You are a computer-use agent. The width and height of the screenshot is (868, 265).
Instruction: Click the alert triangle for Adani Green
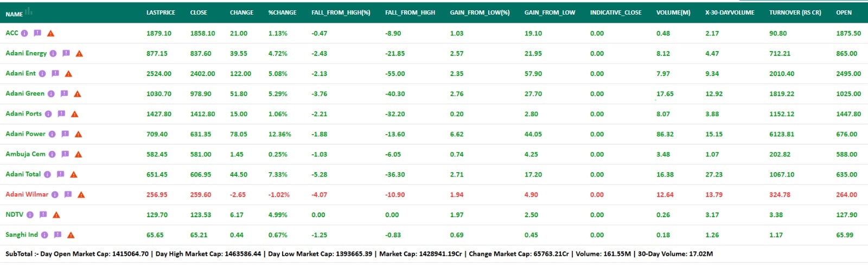[77, 93]
